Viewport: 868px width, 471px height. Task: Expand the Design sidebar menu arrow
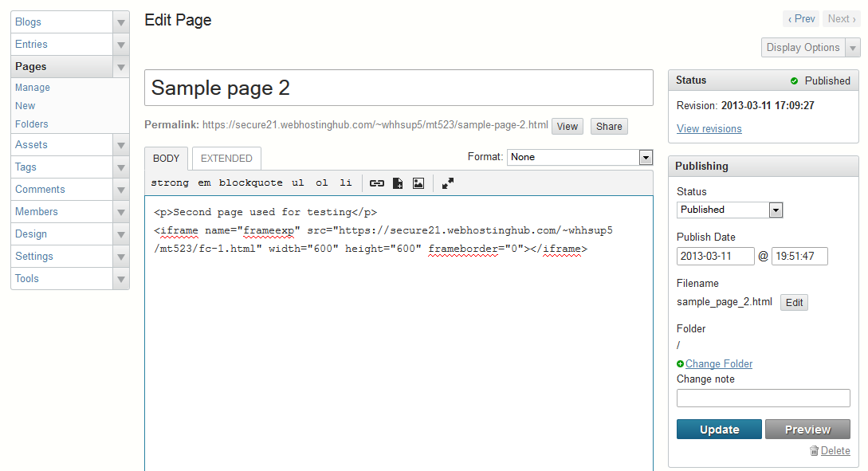120,234
